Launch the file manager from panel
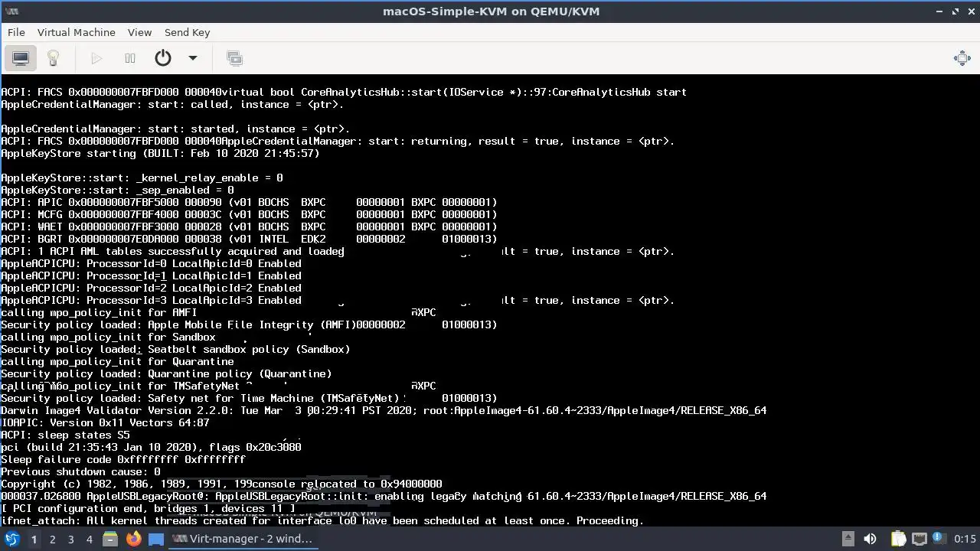This screenshot has height=551, width=980. point(110,539)
